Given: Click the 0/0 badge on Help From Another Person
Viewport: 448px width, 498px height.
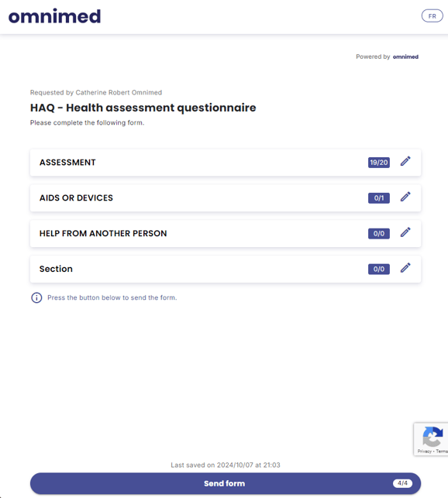Looking at the screenshot, I should coord(379,234).
